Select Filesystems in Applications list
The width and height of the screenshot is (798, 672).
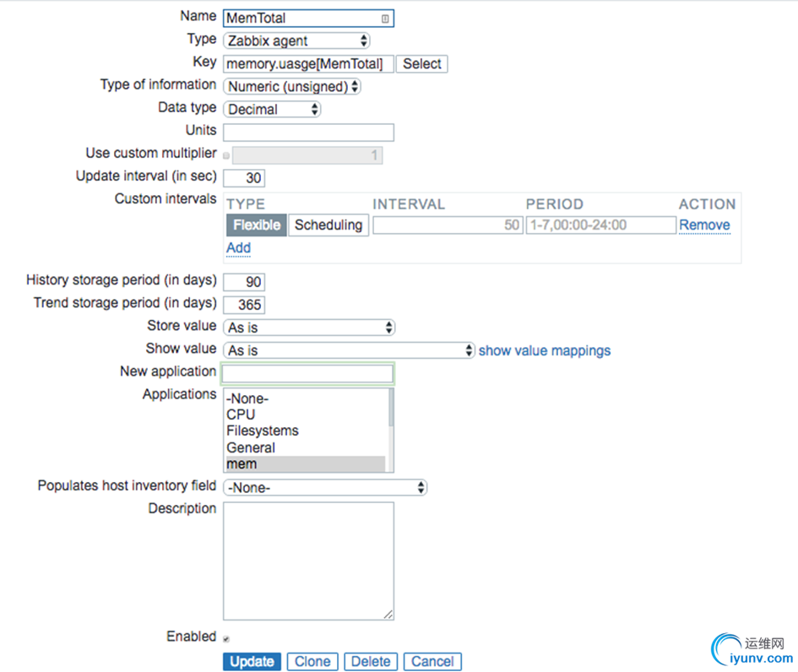click(306, 431)
